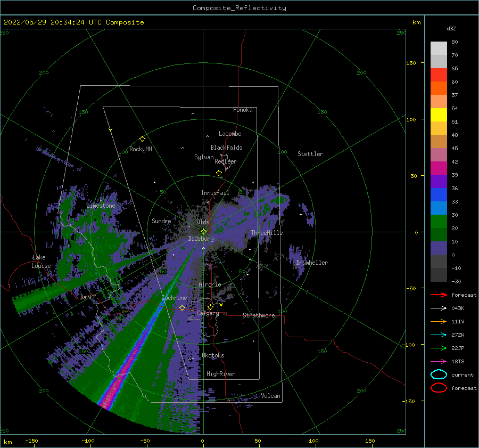Pick the bright yellow swatch between 54 and 51
This screenshot has width=479, height=448.
[439, 115]
